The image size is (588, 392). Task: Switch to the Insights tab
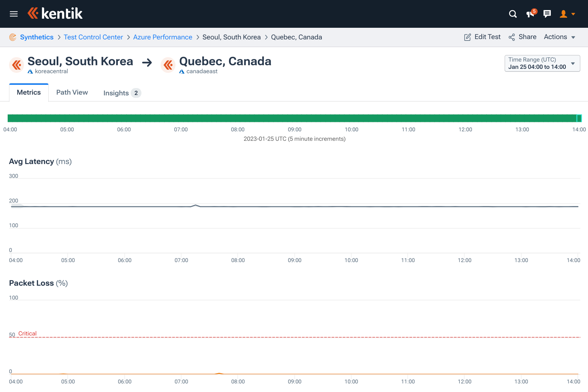click(x=122, y=93)
